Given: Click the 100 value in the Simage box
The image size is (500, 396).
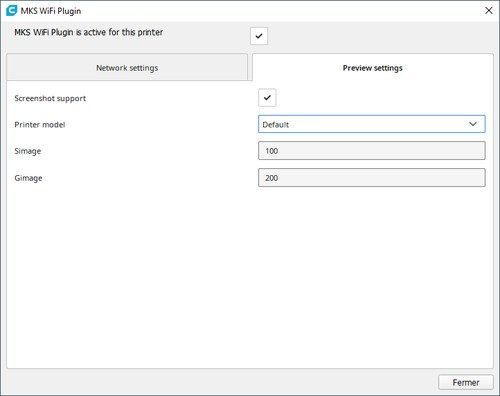Looking at the screenshot, I should [272, 151].
